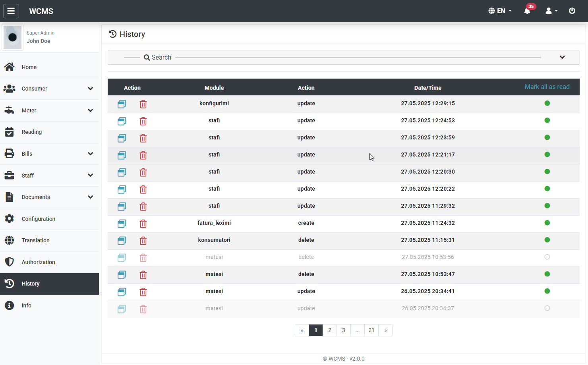View details of stafi 12:23:59 entry
Viewport: 588px width, 365px height.
click(122, 138)
